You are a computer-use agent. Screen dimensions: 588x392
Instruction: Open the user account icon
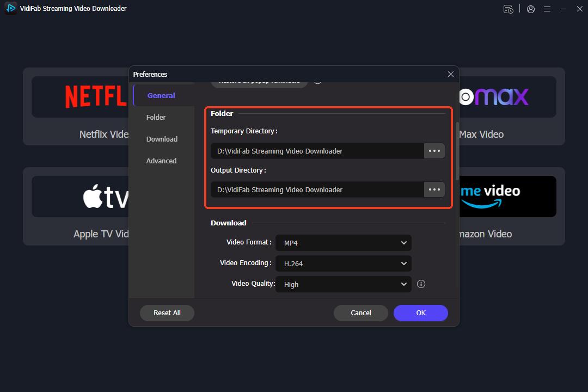531,9
